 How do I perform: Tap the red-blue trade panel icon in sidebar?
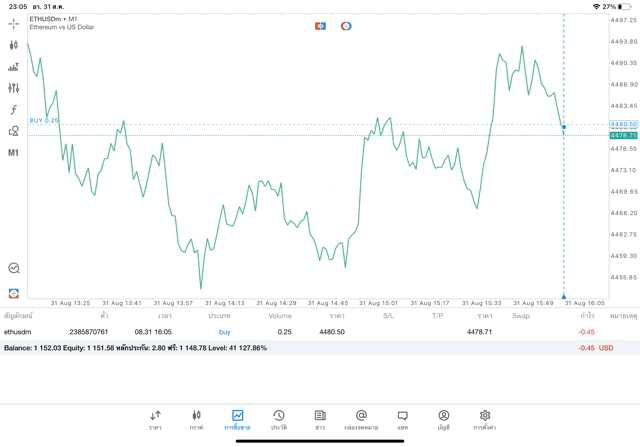click(13, 293)
